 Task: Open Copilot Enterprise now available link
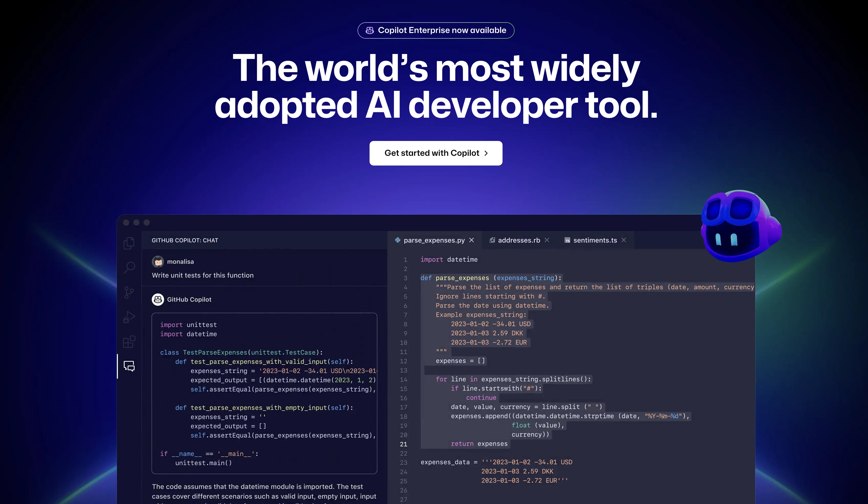[436, 30]
